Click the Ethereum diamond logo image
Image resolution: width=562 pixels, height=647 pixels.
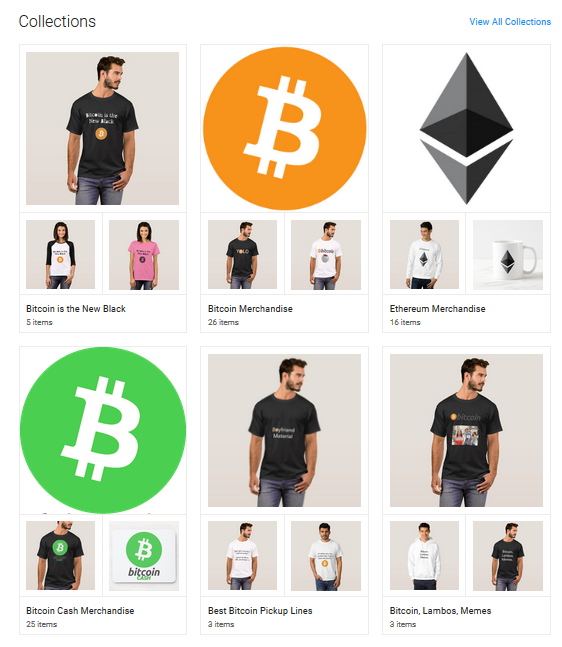point(466,128)
